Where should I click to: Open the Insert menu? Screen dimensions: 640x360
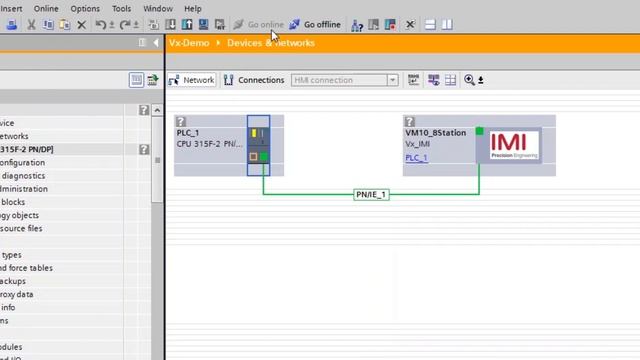pos(11,8)
